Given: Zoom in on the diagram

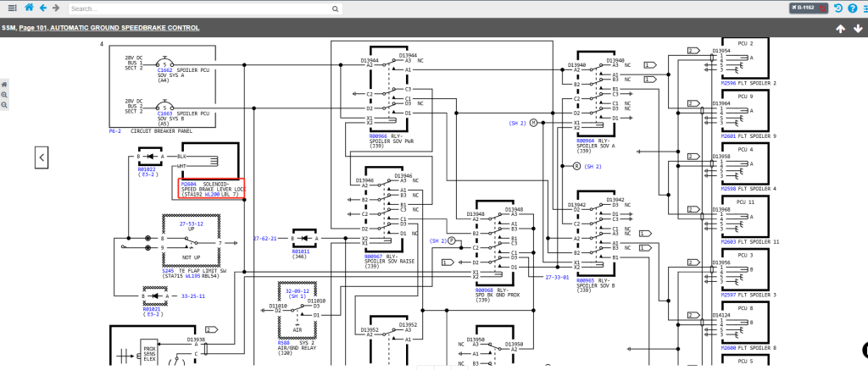Looking at the screenshot, I should pyautogui.click(x=4, y=95).
